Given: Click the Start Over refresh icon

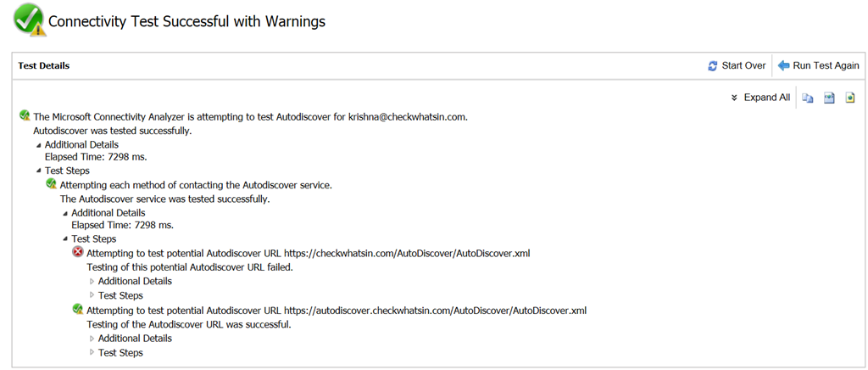Looking at the screenshot, I should (713, 66).
